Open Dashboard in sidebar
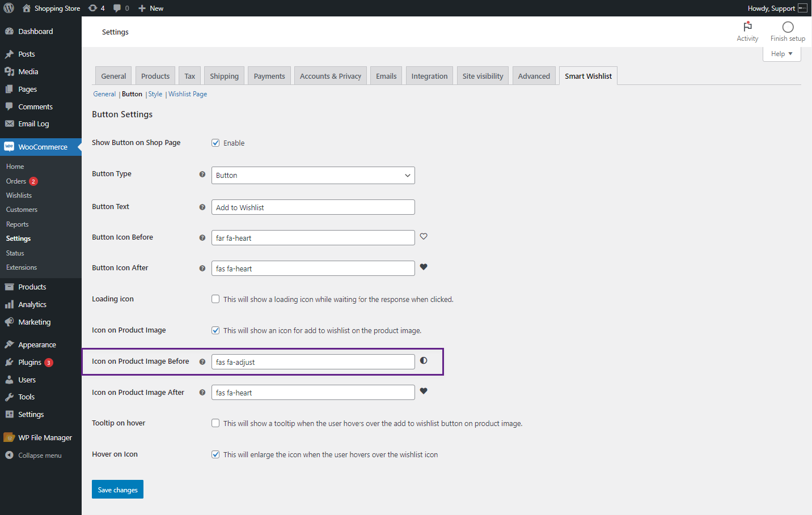 41,31
